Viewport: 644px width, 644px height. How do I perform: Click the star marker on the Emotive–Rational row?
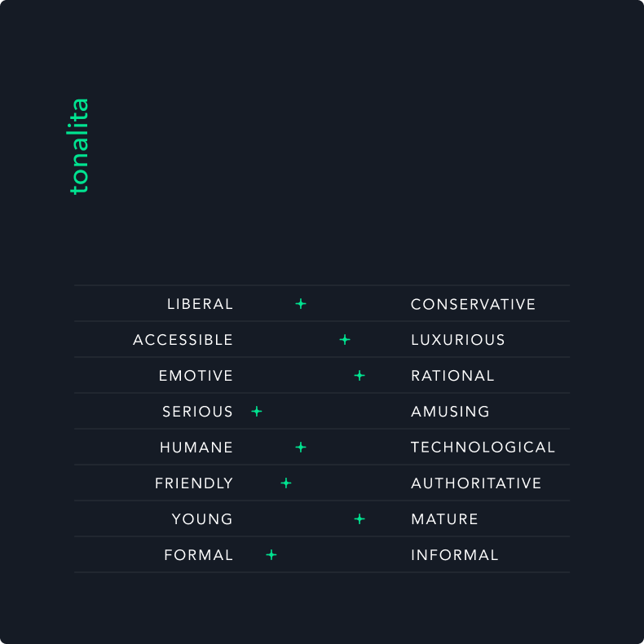click(359, 376)
